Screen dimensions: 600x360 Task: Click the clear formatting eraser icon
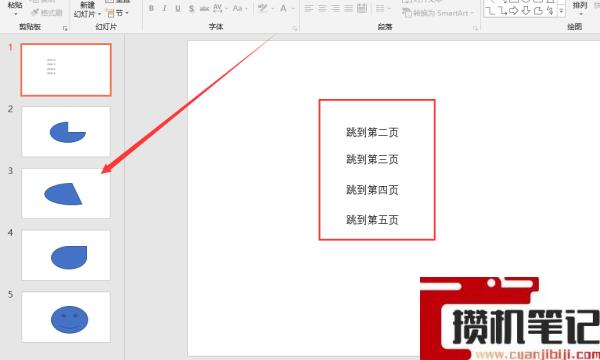263,8
